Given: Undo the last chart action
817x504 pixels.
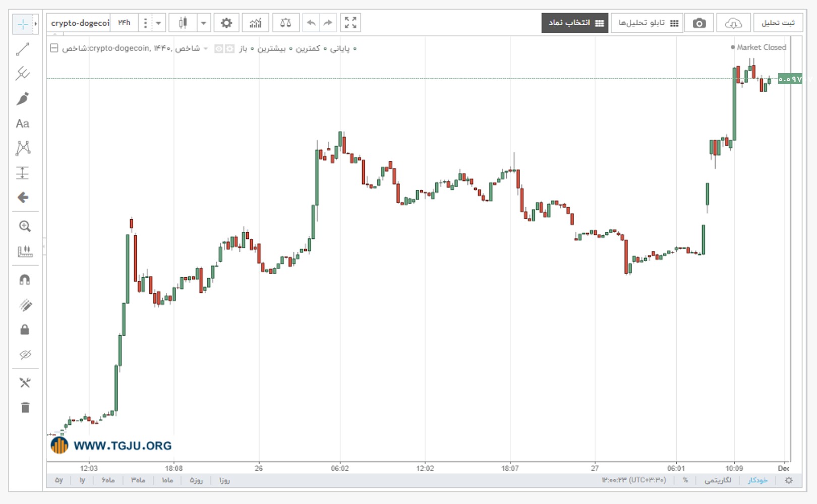Looking at the screenshot, I should pyautogui.click(x=311, y=23).
